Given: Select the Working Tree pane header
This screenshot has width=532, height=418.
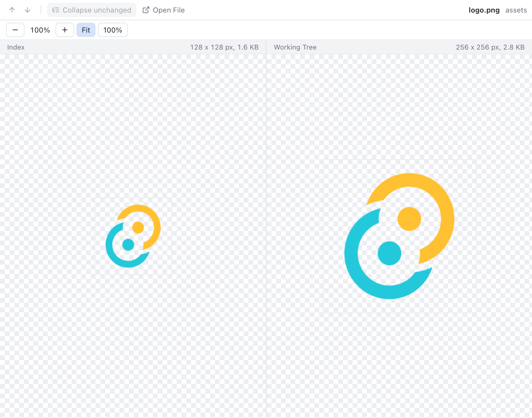Looking at the screenshot, I should 295,47.
